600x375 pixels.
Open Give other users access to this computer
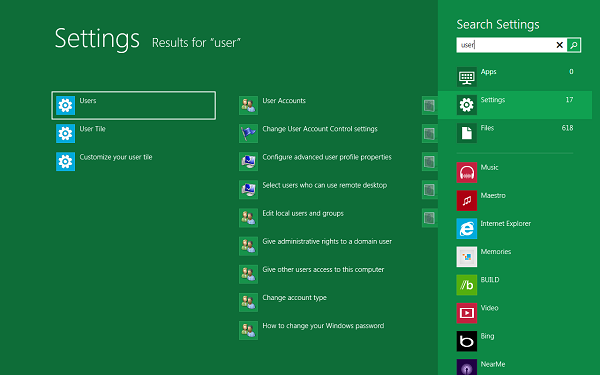pyautogui.click(x=323, y=269)
